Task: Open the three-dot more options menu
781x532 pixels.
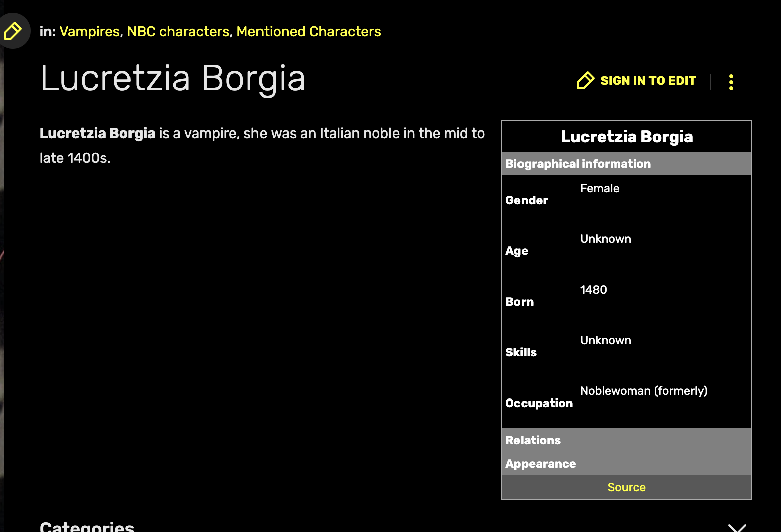Action: click(731, 82)
